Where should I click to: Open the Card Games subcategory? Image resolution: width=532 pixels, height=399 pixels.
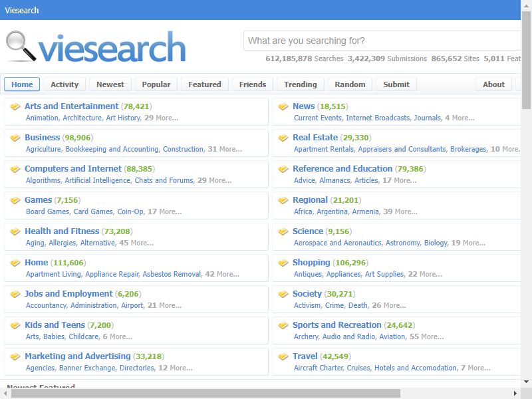click(x=93, y=211)
